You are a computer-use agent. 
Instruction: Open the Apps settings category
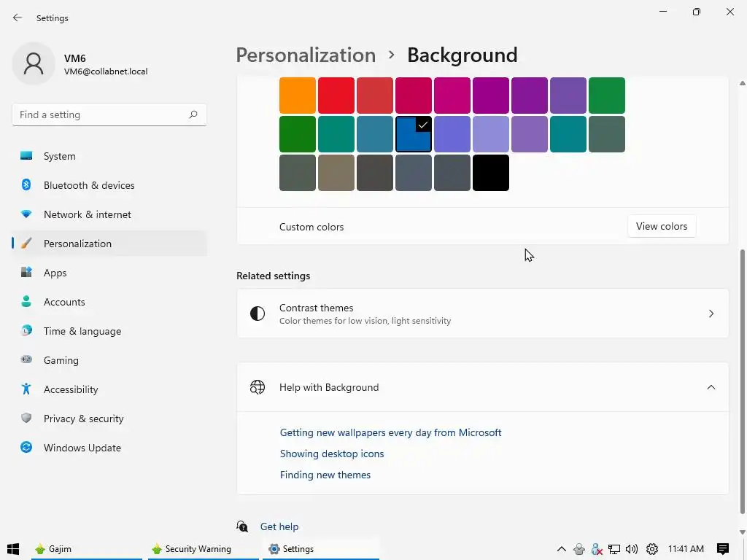pyautogui.click(x=55, y=273)
